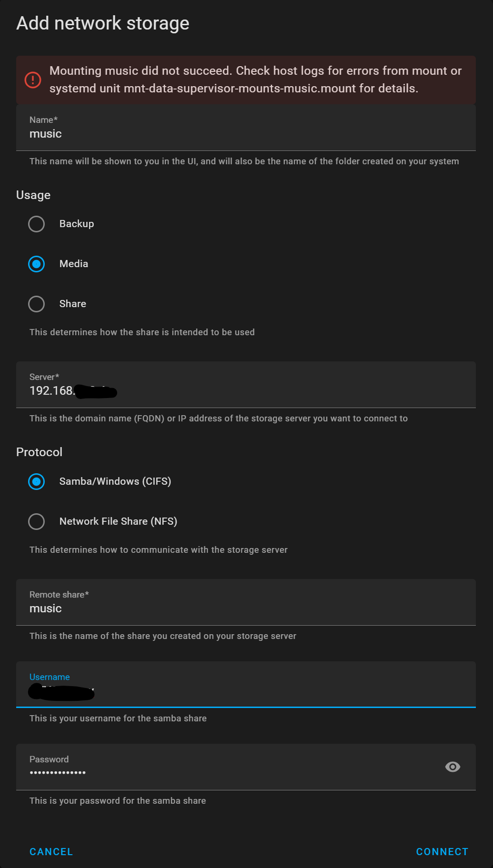
Task: Select the Media usage option
Action: tap(36, 264)
